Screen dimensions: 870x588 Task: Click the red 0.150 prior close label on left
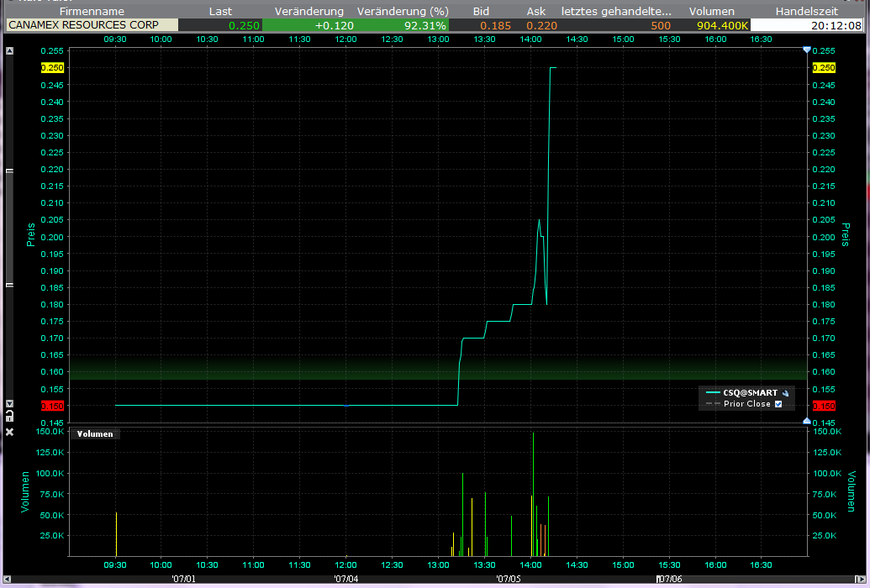click(51, 406)
